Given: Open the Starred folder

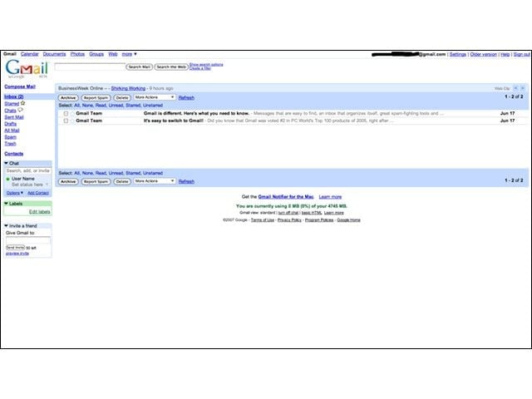Looking at the screenshot, I should coord(12,103).
